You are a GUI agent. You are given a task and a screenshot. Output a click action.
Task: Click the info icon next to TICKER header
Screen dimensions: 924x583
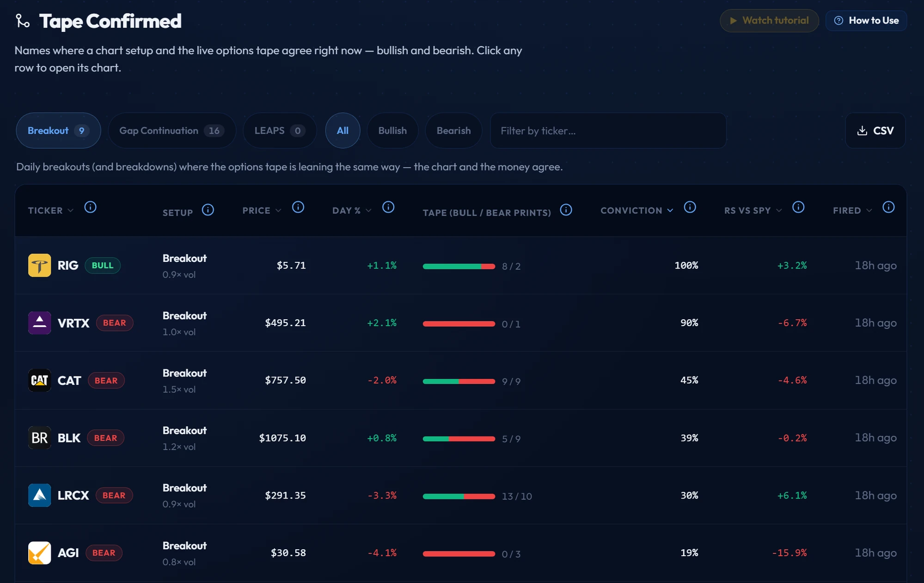[x=90, y=207]
